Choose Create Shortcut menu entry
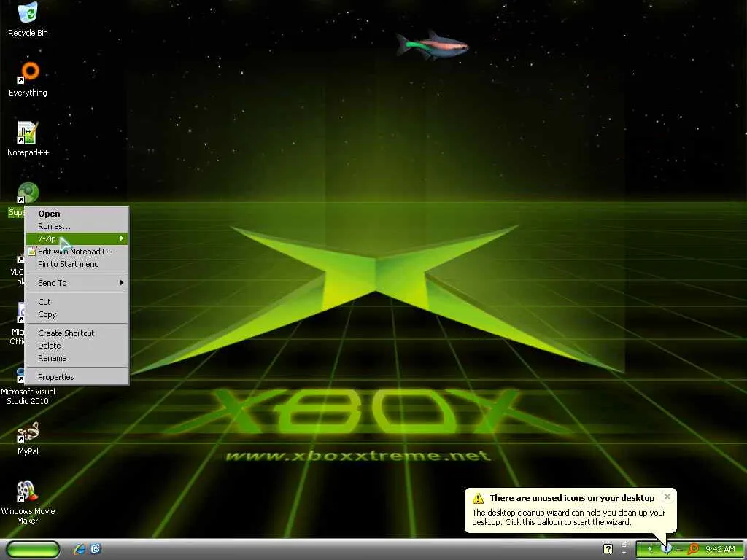The image size is (747, 560). (x=77, y=333)
